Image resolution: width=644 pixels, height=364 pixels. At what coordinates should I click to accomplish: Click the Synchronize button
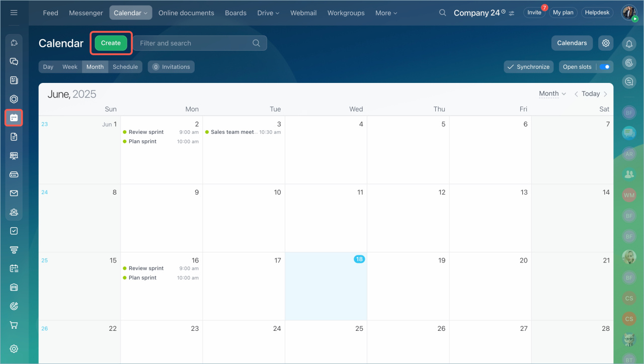529,67
